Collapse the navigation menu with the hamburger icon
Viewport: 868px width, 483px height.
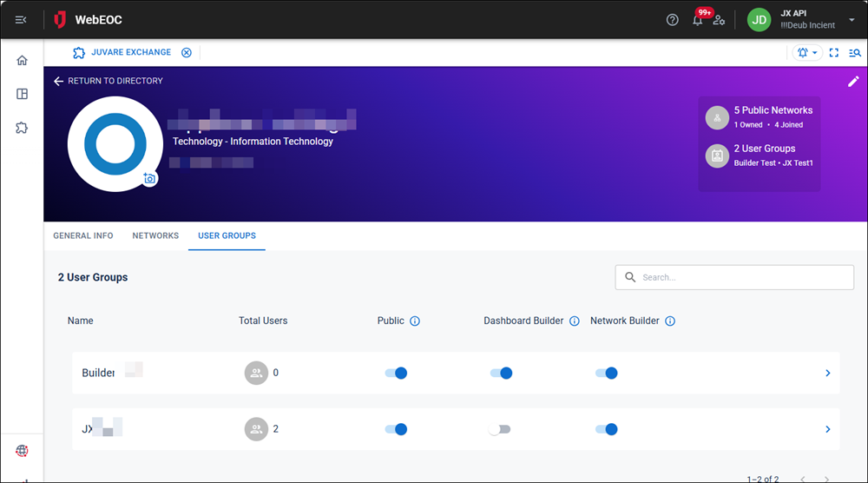pos(21,20)
